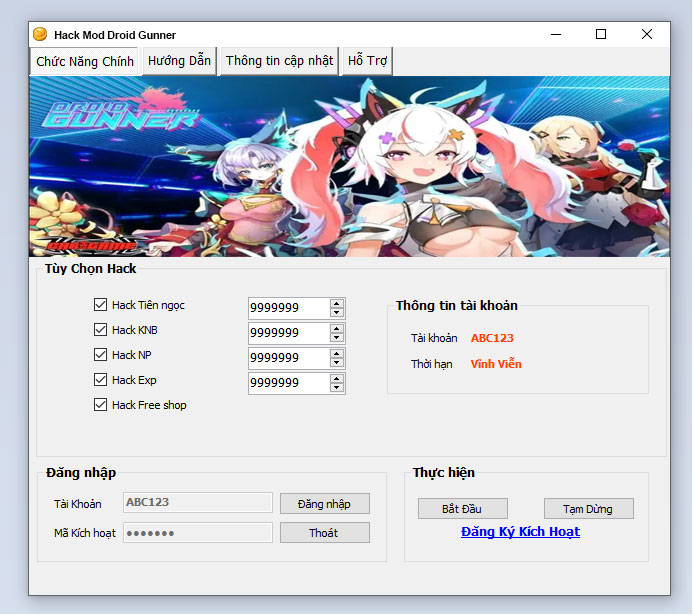Viewport: 693px width, 616px height.
Task: Click the Tài Khoản input field
Action: [x=198, y=503]
